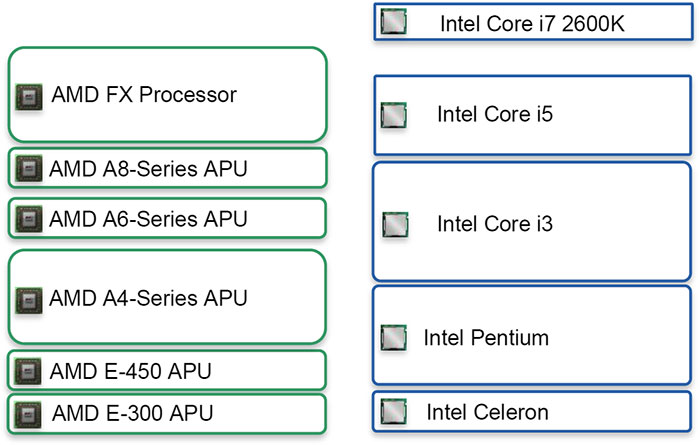Select the "AMD E-450 APU" label
The image size is (700, 445).
tap(130, 371)
